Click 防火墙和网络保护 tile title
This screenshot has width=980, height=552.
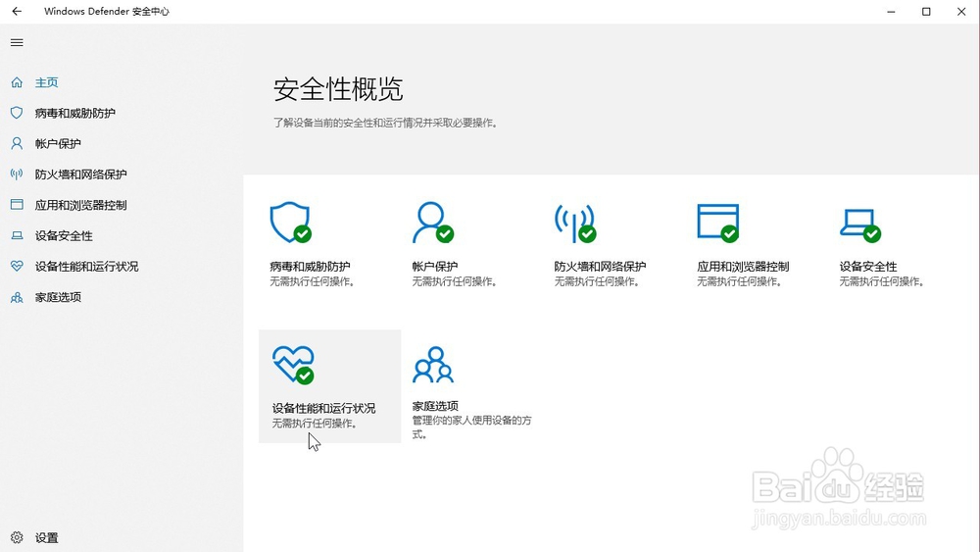click(x=600, y=267)
